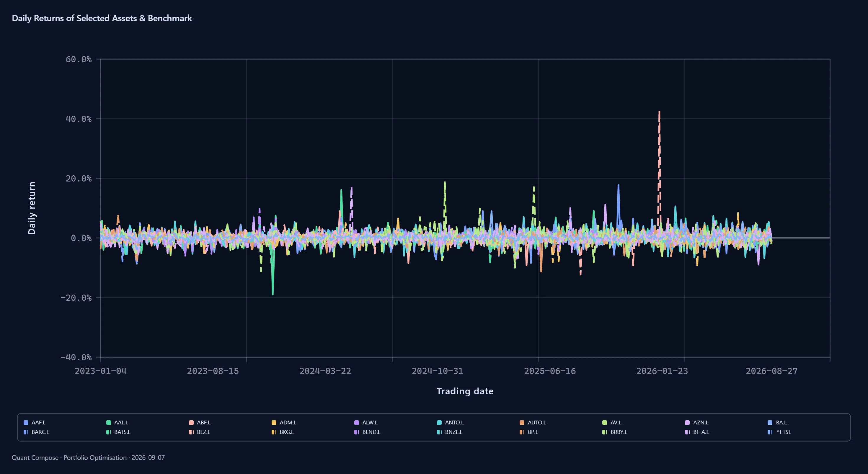Click the 40.0% y-axis tick label
This screenshot has height=474, width=868.
(x=79, y=119)
